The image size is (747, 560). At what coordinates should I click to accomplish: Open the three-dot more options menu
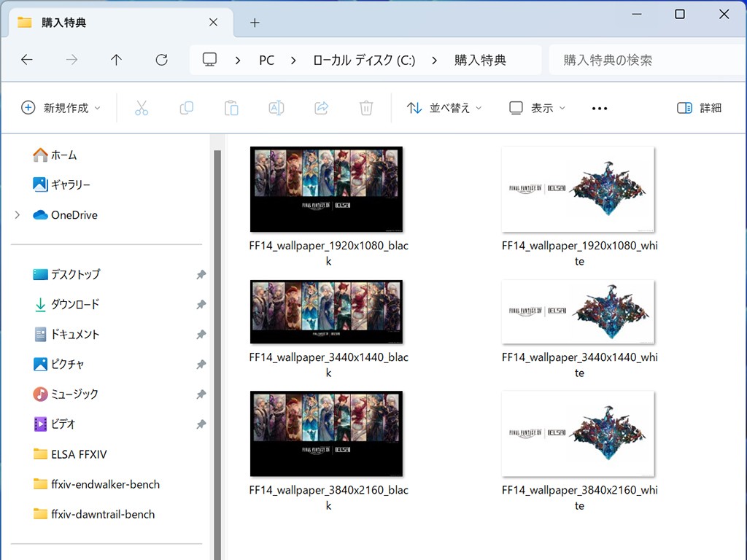tap(600, 108)
